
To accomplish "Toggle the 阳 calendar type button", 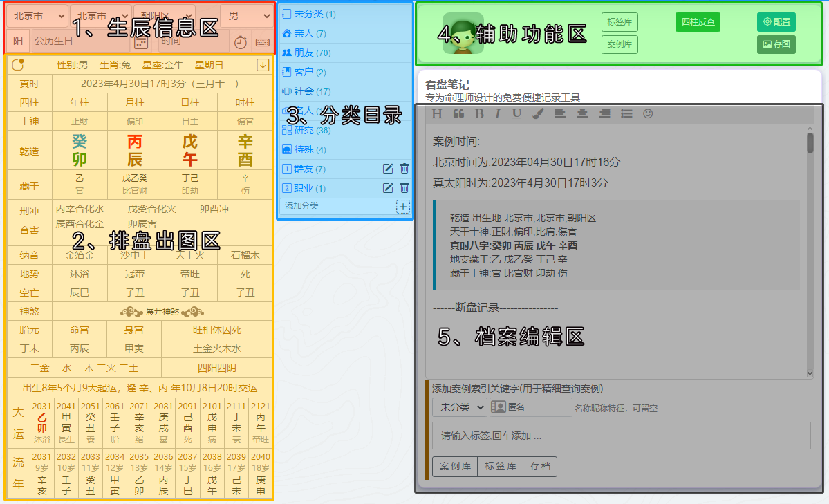I will click(x=18, y=41).
